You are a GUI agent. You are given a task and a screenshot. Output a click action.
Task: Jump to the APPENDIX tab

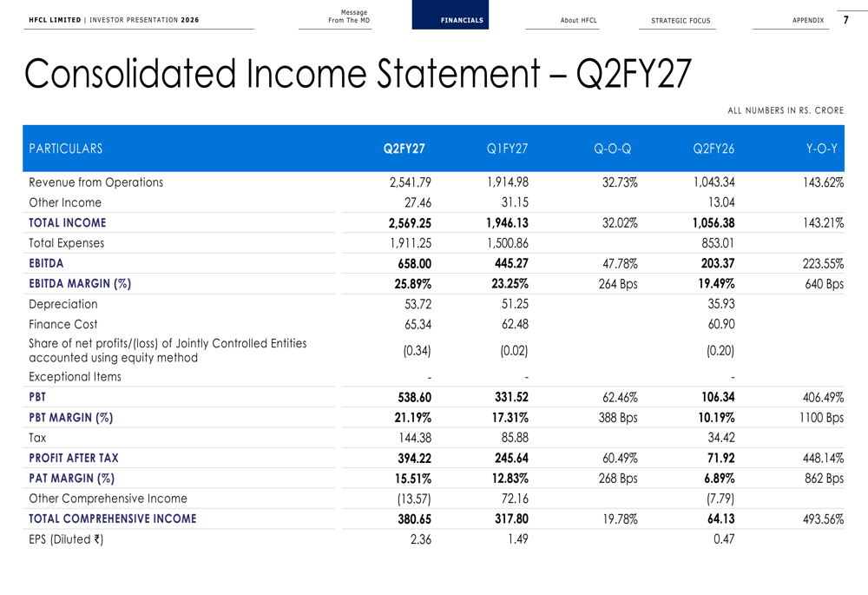click(807, 20)
